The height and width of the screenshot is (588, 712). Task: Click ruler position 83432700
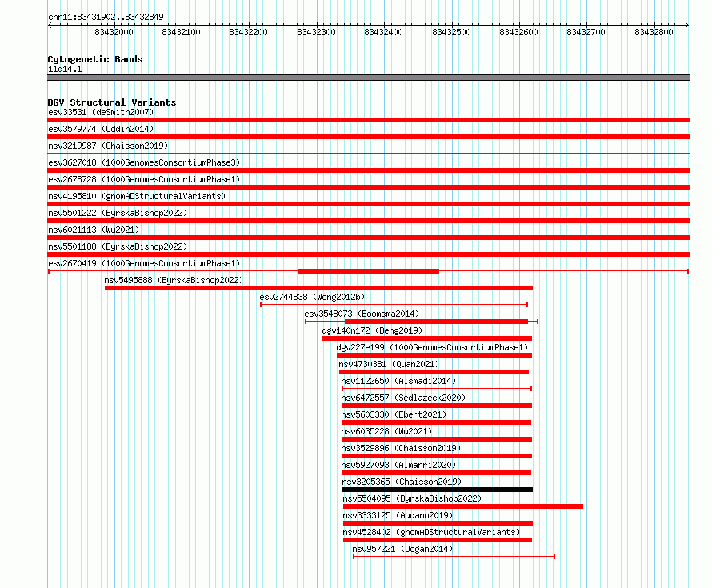pyautogui.click(x=586, y=32)
